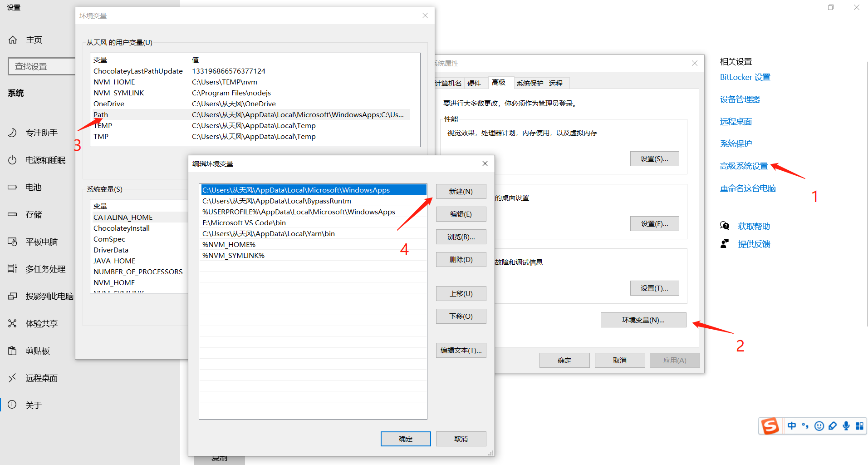Select the Battery (电池) sidebar icon

[x=12, y=187]
